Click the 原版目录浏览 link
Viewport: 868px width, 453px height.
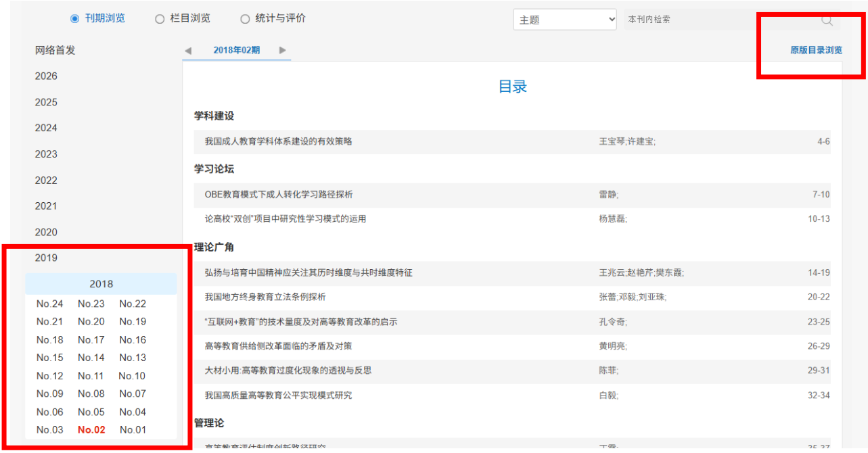click(816, 51)
